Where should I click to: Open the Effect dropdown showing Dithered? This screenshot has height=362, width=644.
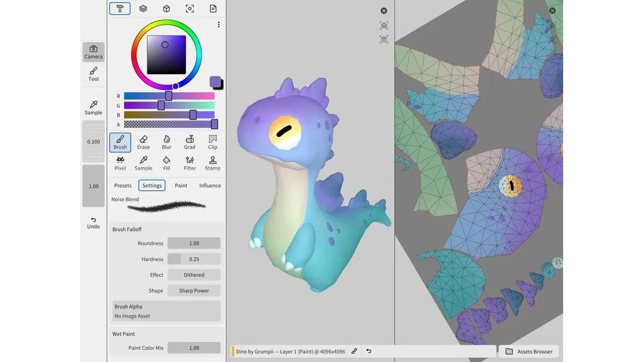pos(194,275)
